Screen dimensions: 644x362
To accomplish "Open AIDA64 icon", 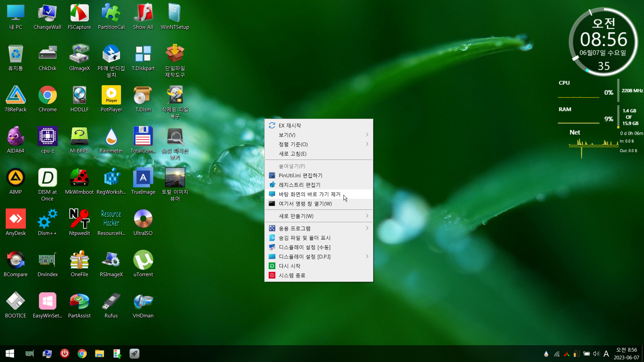I will 15,140.
